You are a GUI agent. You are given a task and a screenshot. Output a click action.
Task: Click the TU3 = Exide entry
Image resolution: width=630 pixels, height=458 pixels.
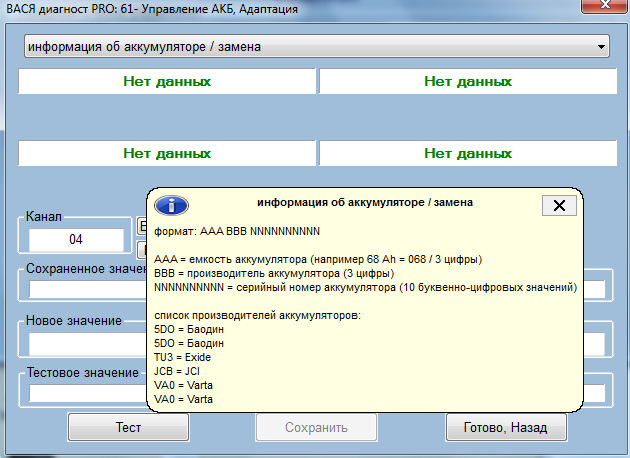[x=182, y=357]
